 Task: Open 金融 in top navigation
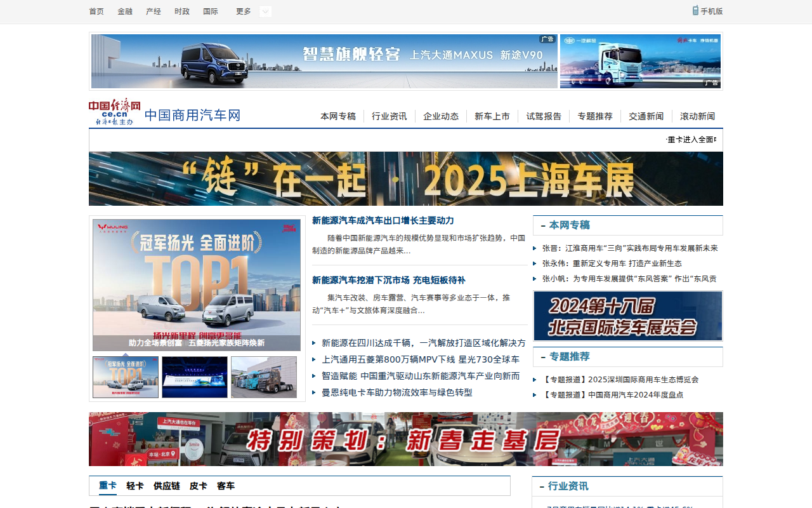pos(125,11)
